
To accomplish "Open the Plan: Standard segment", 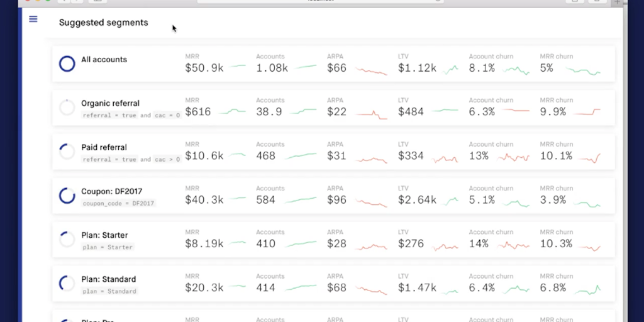I will [333, 284].
